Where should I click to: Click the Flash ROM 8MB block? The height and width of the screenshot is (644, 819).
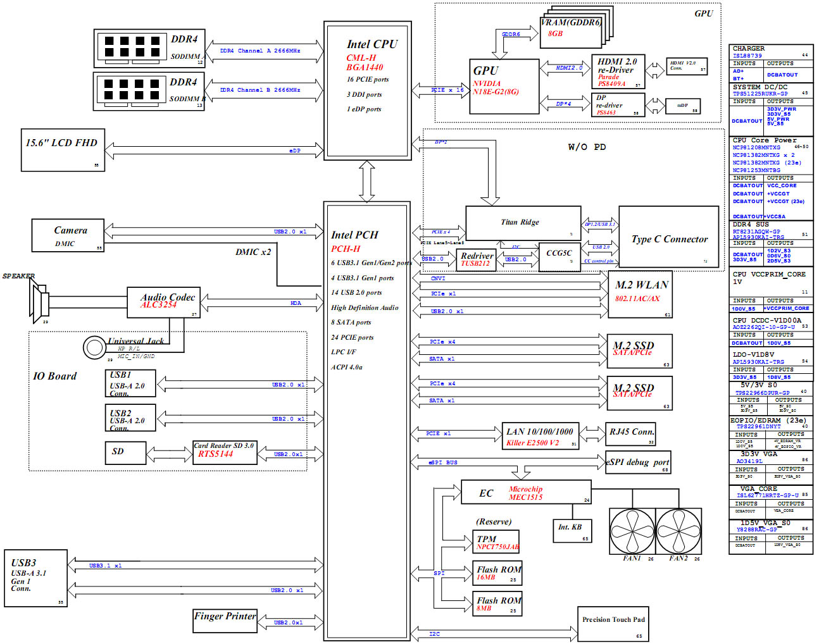pyautogui.click(x=497, y=604)
